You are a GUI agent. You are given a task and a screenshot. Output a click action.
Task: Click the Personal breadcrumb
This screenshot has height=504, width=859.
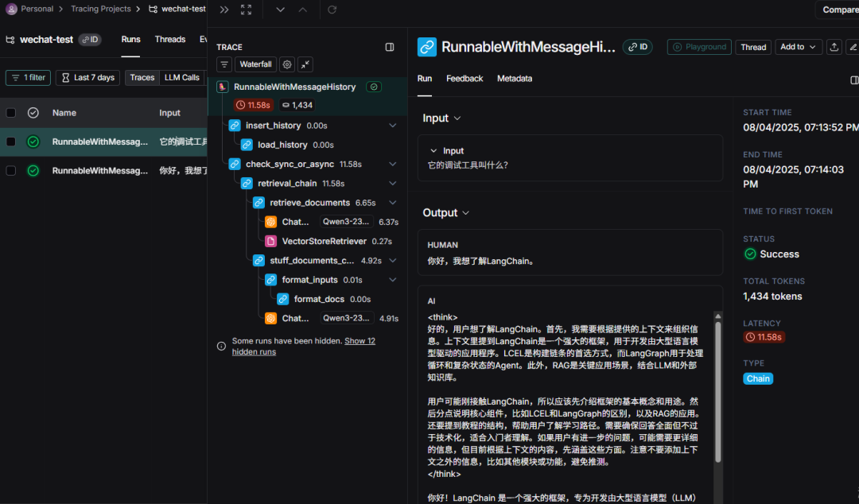pyautogui.click(x=37, y=9)
